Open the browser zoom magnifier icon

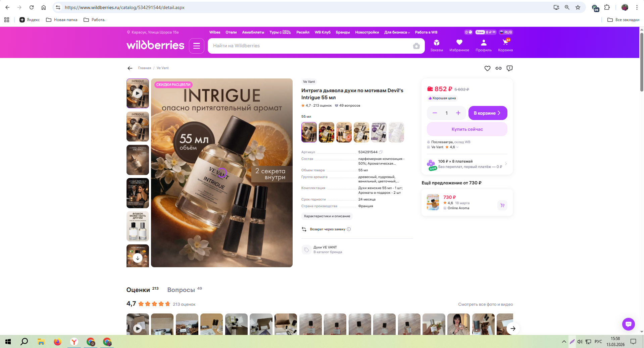pyautogui.click(x=567, y=7)
